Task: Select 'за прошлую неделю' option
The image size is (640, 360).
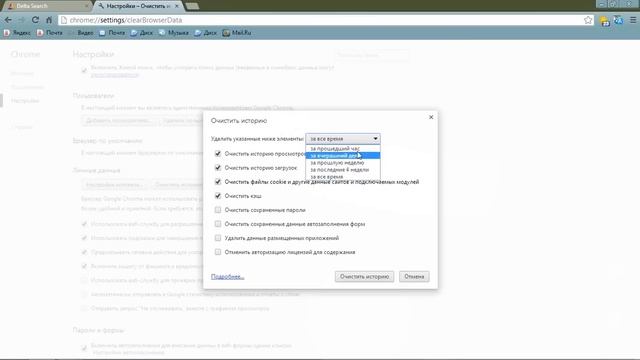Action: (343, 162)
